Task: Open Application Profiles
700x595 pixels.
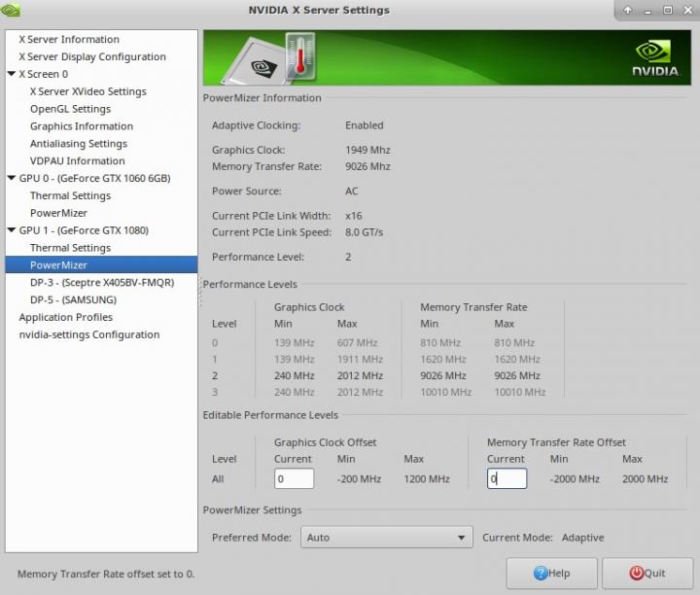Action: click(66, 317)
